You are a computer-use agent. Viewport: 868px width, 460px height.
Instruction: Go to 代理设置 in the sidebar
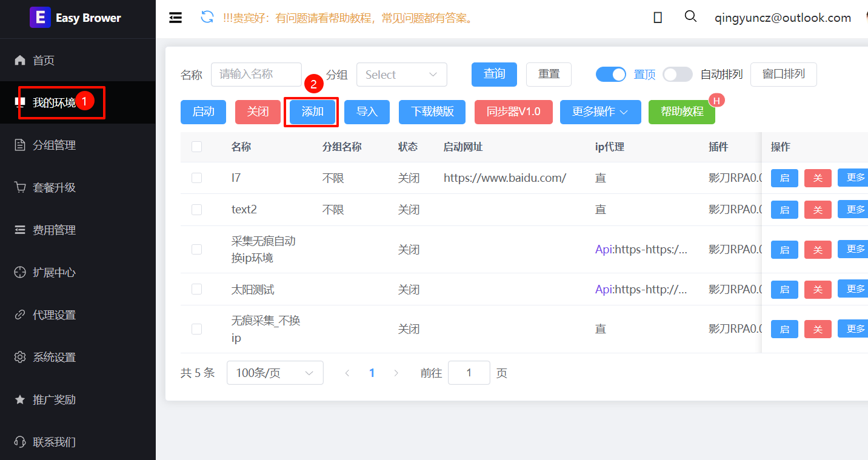point(54,315)
